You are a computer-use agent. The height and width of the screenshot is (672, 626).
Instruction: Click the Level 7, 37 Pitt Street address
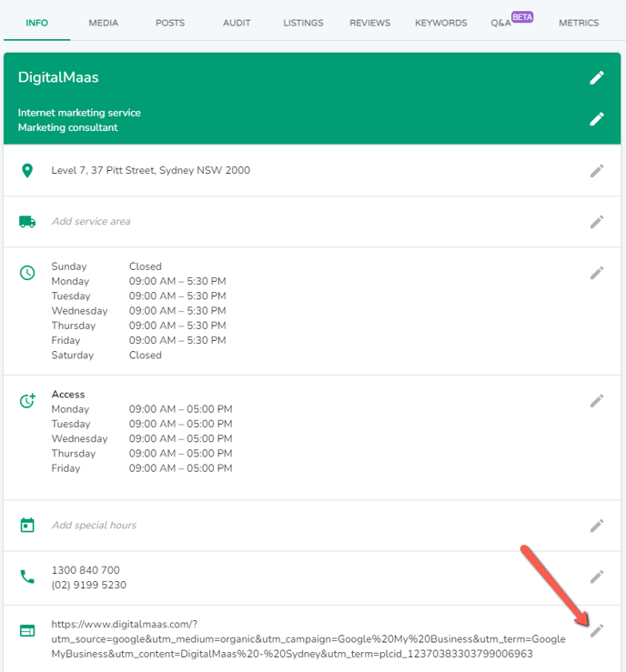(151, 171)
